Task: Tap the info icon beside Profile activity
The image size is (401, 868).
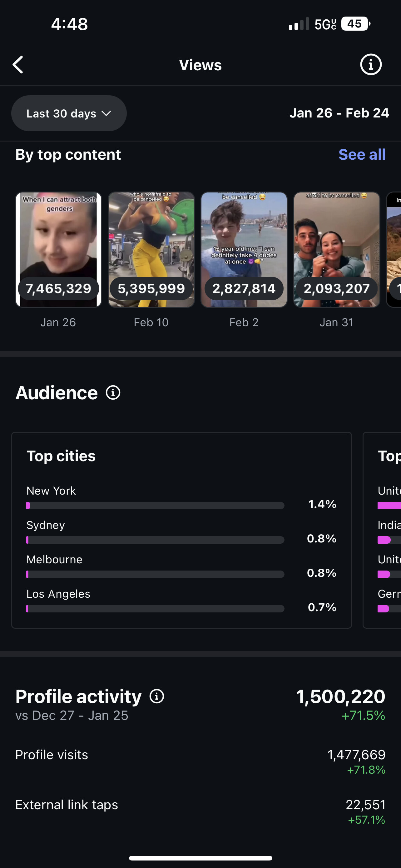Action: click(157, 696)
